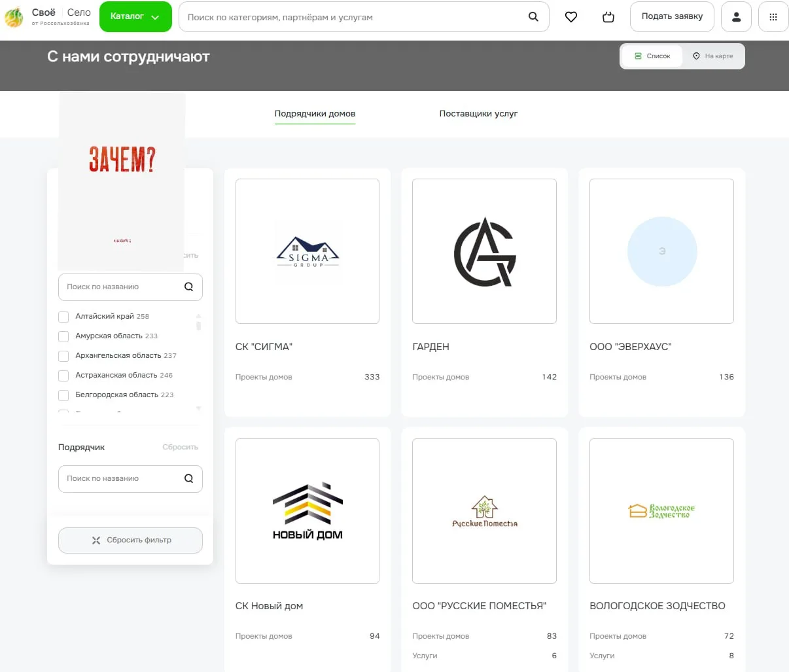Click the magnifier in top search bar
789x672 pixels.
coord(533,17)
